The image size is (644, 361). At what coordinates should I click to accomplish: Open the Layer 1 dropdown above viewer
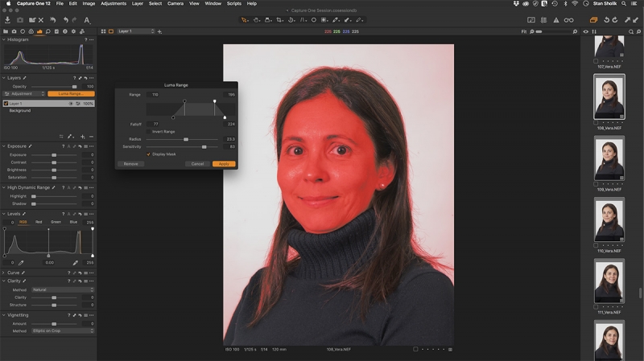(x=136, y=31)
